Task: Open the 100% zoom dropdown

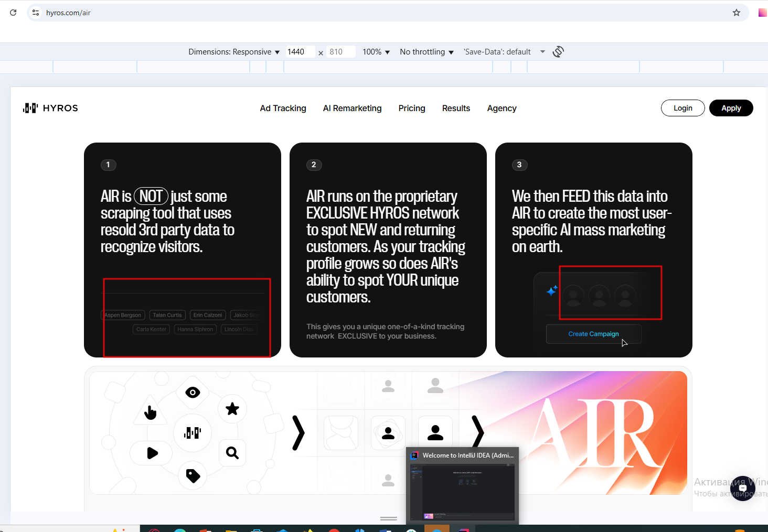Action: tap(376, 52)
